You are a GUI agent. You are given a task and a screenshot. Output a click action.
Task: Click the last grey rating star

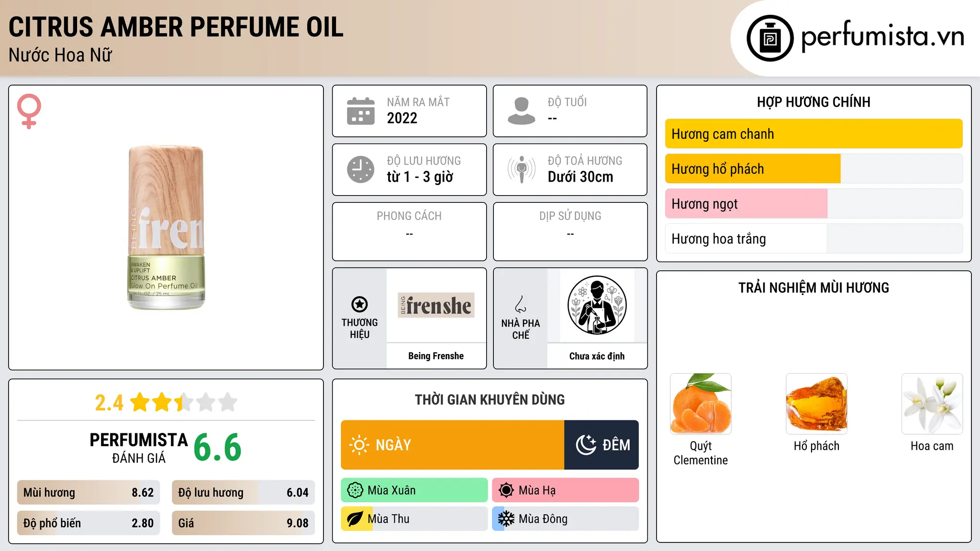pos(228,402)
